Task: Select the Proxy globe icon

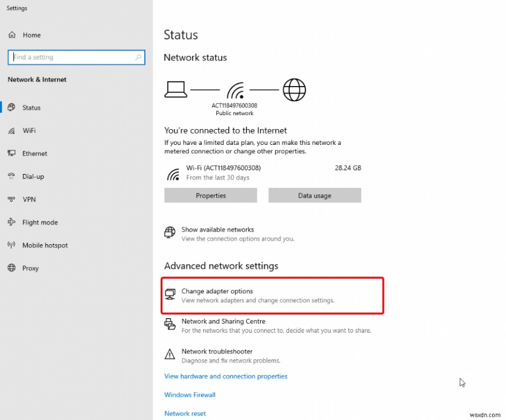Action: coord(11,268)
